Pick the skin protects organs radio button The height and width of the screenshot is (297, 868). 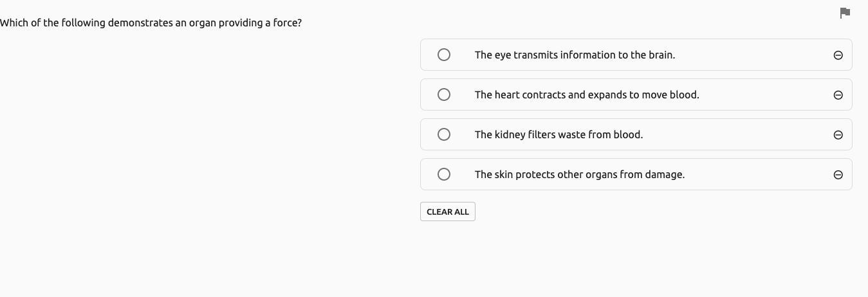click(x=444, y=174)
